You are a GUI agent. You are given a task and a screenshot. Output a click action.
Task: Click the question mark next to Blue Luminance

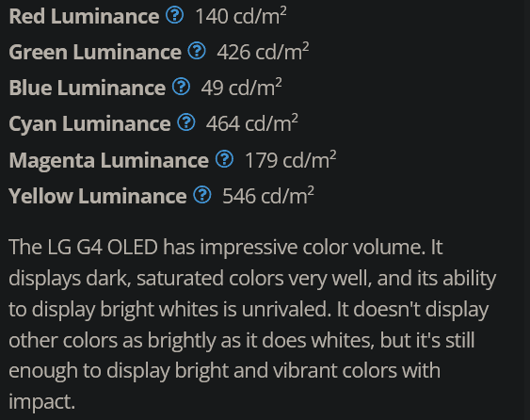coord(181,87)
